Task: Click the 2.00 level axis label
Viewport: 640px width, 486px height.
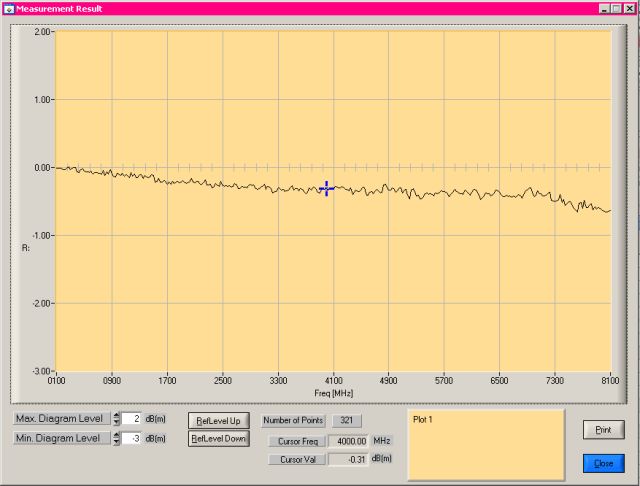Action: (x=42, y=32)
